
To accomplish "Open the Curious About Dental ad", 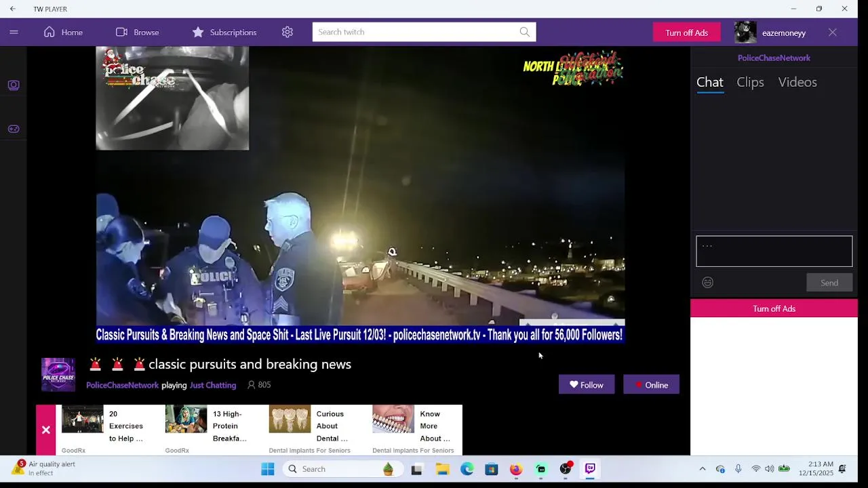I will pyautogui.click(x=315, y=430).
